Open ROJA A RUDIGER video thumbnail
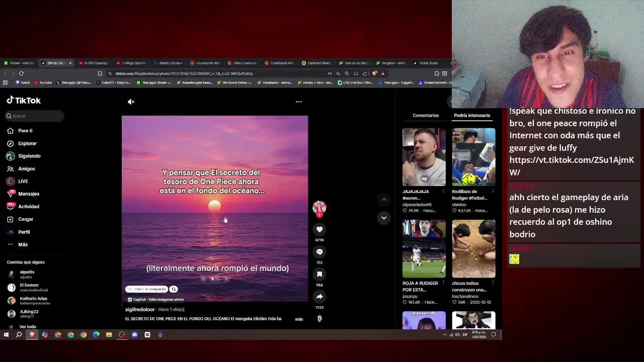Screen dimensions: 644x362 click(424, 249)
